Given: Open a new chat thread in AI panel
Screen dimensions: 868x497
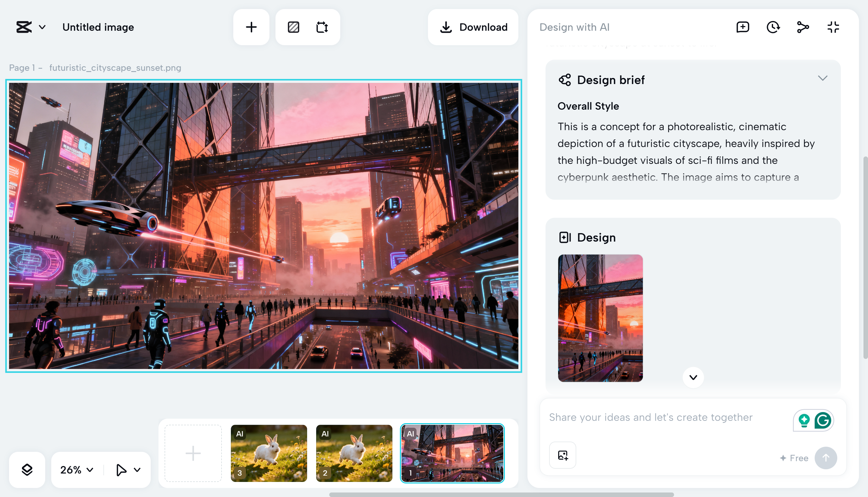Looking at the screenshot, I should pos(742,27).
